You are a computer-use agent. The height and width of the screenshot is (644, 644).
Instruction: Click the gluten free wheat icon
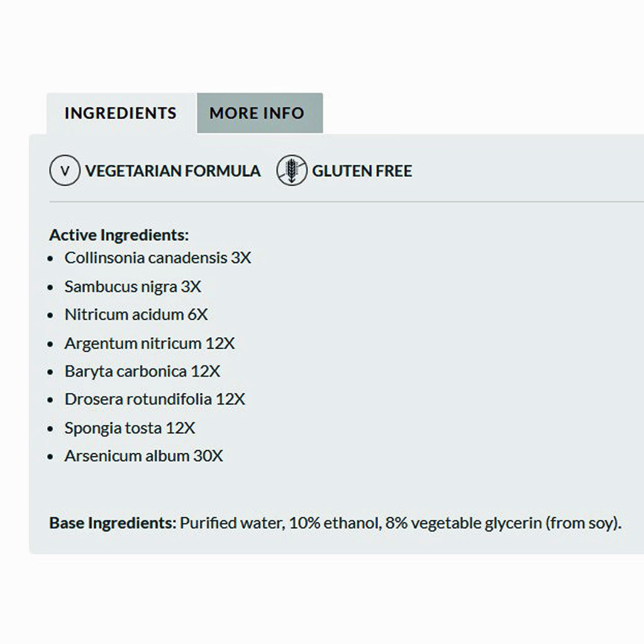(292, 171)
